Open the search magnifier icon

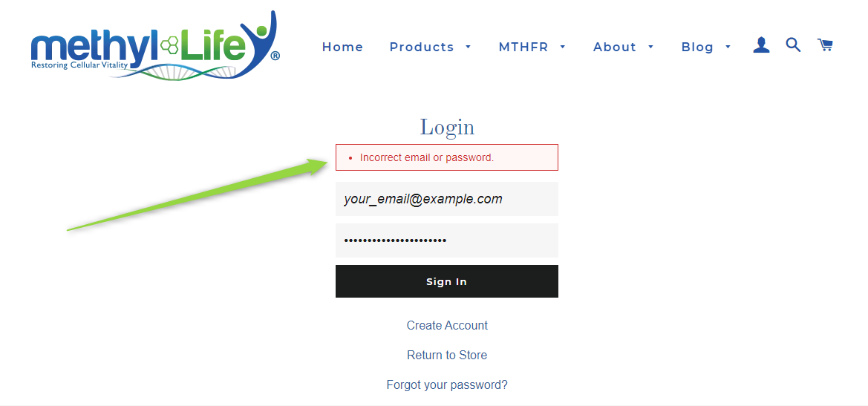[x=793, y=45]
